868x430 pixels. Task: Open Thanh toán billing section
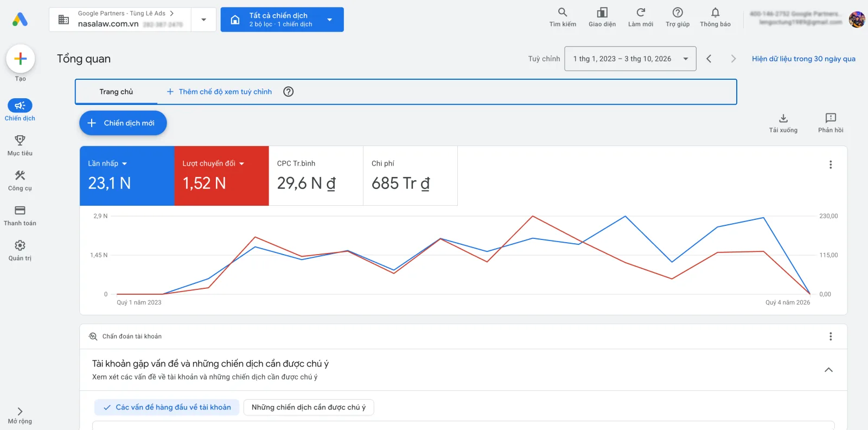click(x=20, y=215)
